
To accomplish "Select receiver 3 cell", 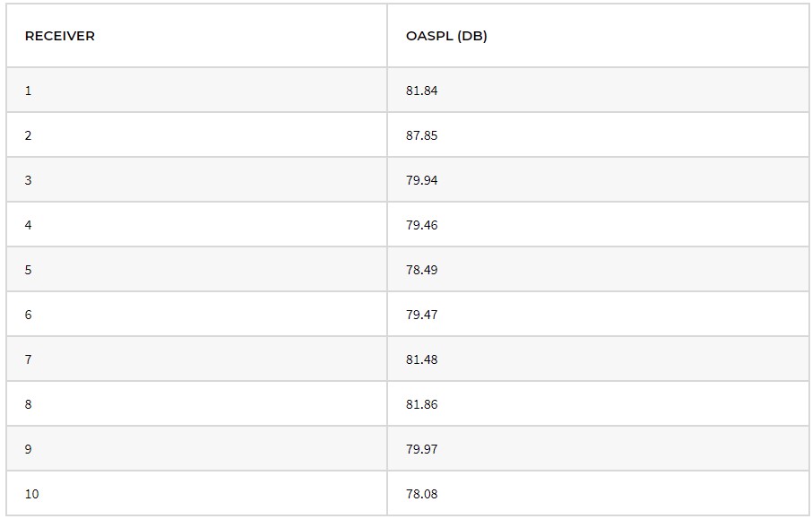I will click(197, 180).
